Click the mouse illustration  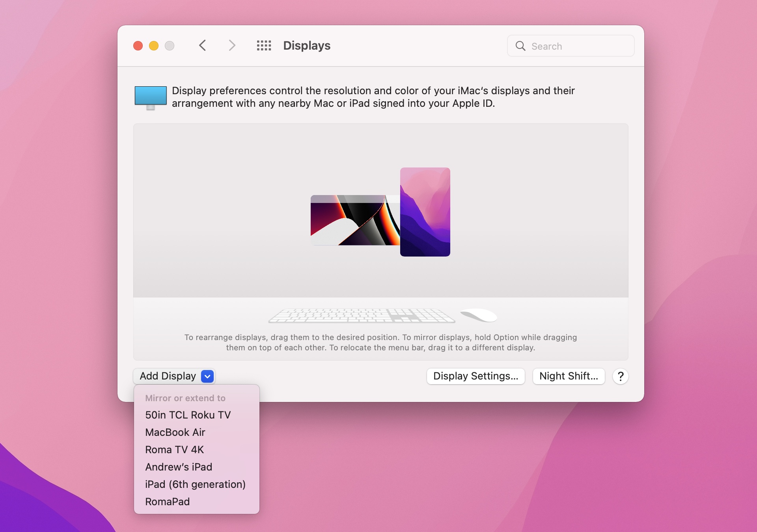(x=479, y=315)
